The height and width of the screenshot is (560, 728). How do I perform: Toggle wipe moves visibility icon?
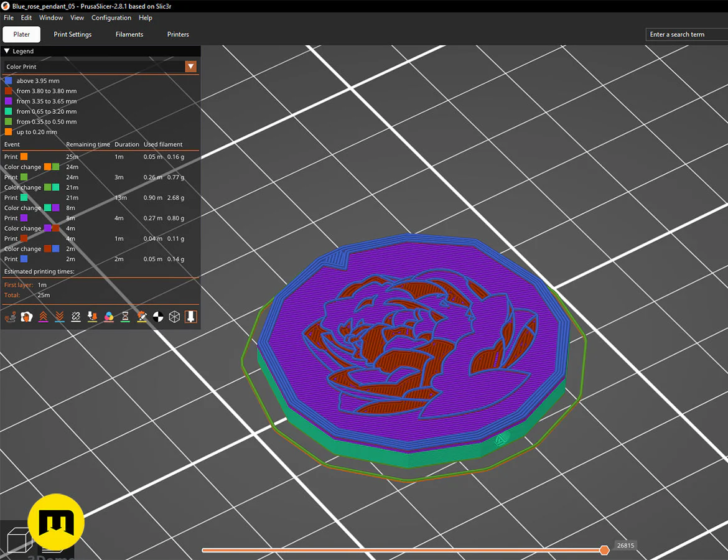[27, 317]
